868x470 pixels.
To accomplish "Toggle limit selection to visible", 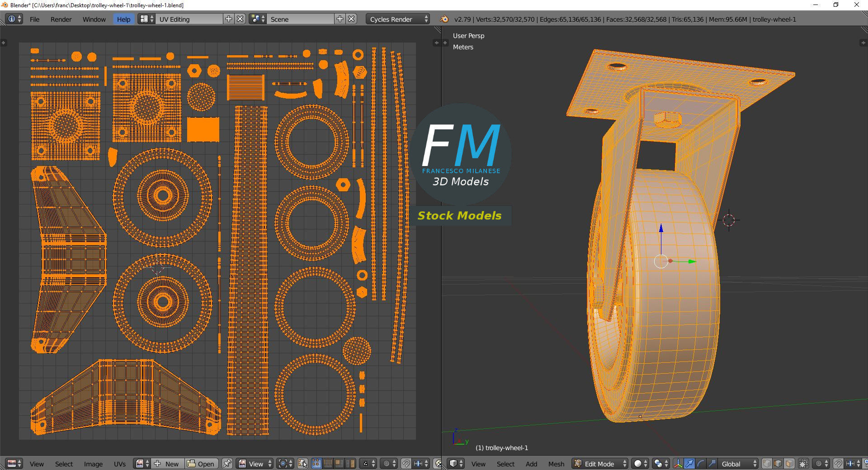I will point(803,464).
